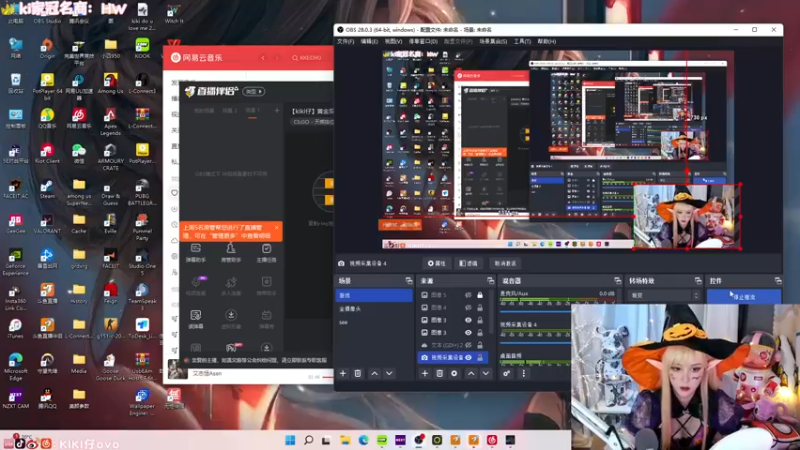Toggle visibility of 图像 4 source
This screenshot has height=450, width=800.
pos(468,308)
